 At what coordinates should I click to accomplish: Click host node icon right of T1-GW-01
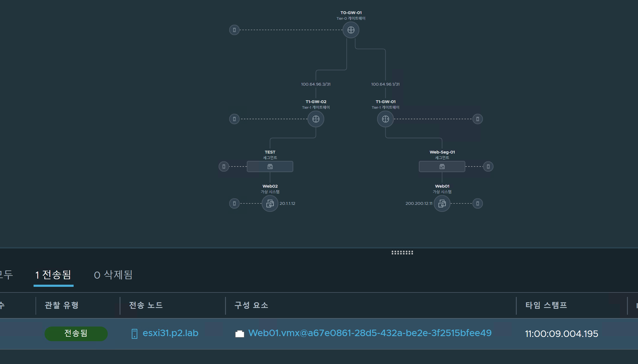[477, 119]
